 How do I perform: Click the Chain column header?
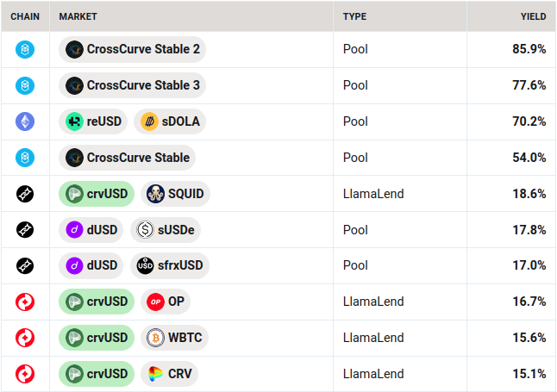coord(25,16)
